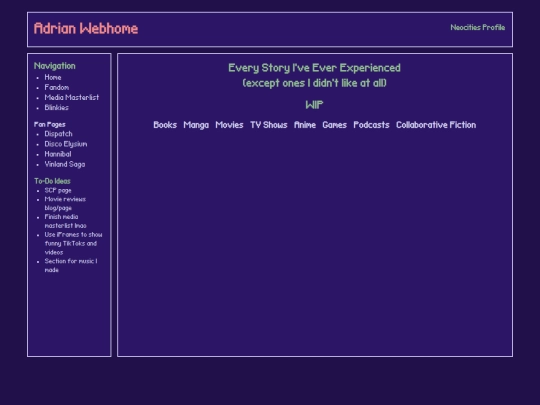Click the 'SCP page' to-do item
The height and width of the screenshot is (405, 540).
[x=58, y=190]
